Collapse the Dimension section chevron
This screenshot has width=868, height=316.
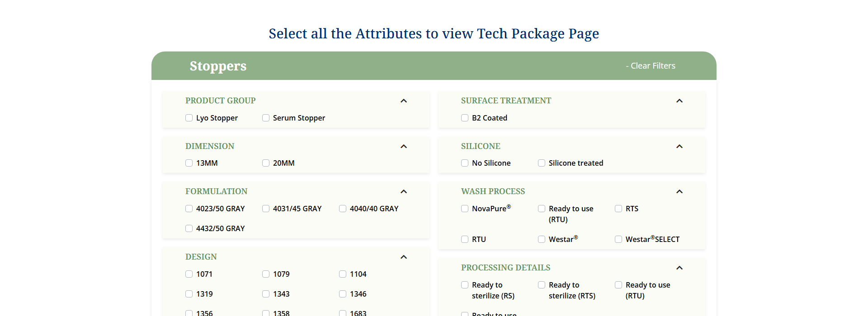pos(404,146)
